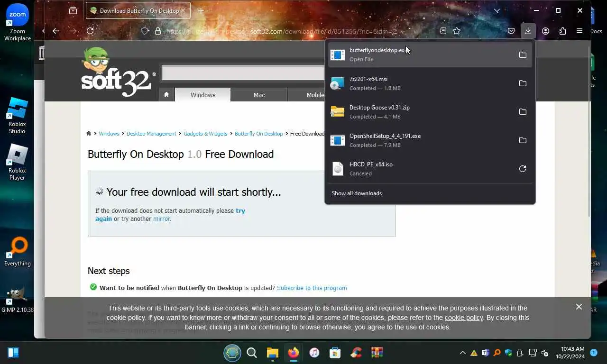This screenshot has width=607, height=364.
Task: Select the Download Butterfly On Desktop tab
Action: [138, 10]
